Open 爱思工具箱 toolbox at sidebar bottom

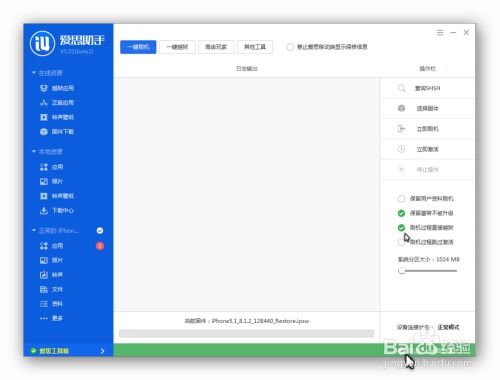(68, 351)
